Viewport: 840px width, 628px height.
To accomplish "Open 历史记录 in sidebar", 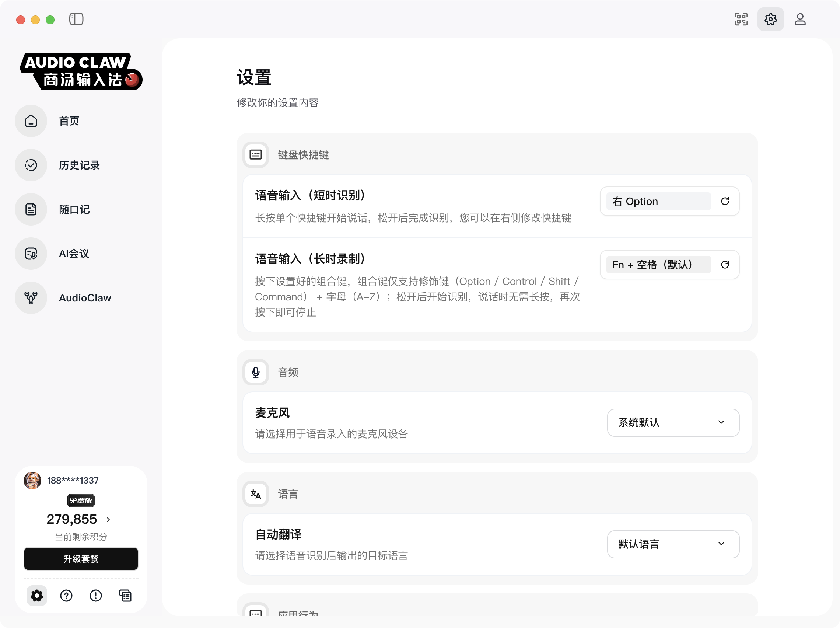I will click(x=79, y=165).
